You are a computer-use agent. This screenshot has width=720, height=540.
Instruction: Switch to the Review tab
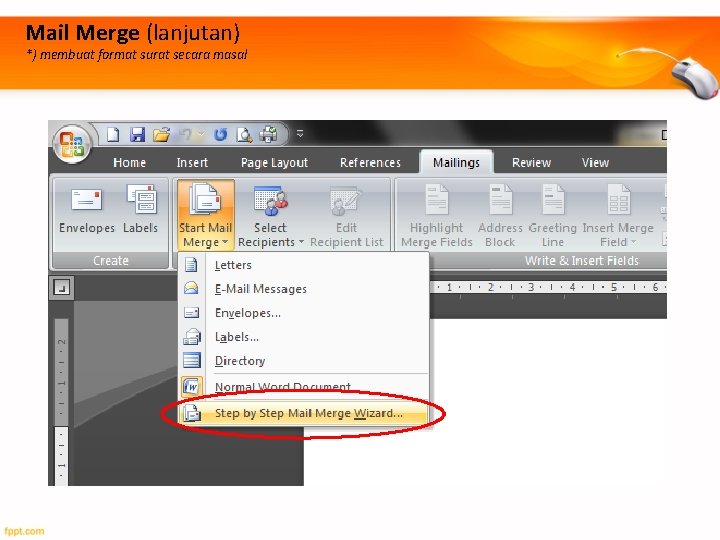click(x=531, y=163)
